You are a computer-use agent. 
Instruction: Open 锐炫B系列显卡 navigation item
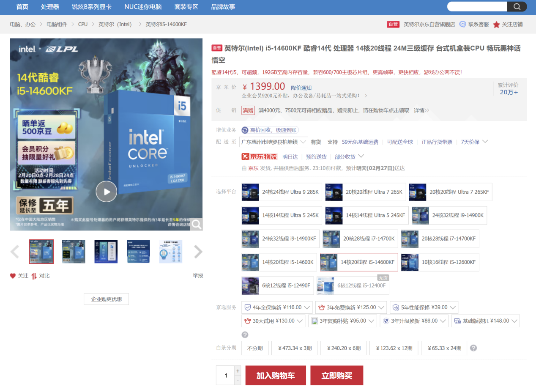(92, 7)
